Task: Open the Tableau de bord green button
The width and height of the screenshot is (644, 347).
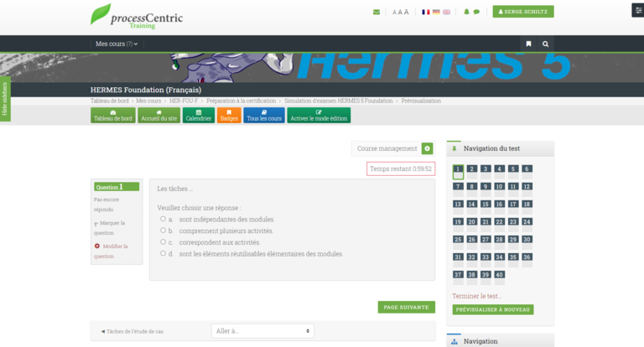Action: [113, 116]
